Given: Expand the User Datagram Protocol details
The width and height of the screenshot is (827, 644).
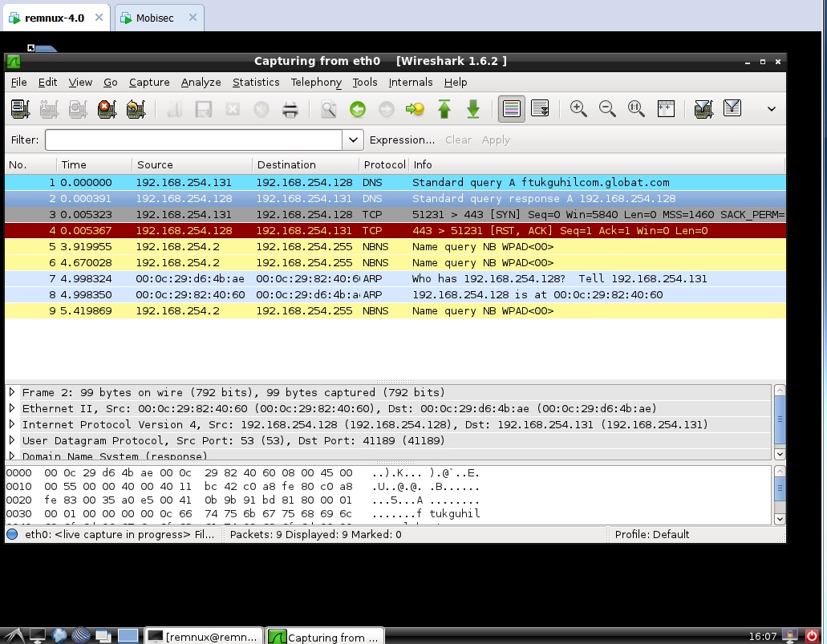Looking at the screenshot, I should click(12, 440).
